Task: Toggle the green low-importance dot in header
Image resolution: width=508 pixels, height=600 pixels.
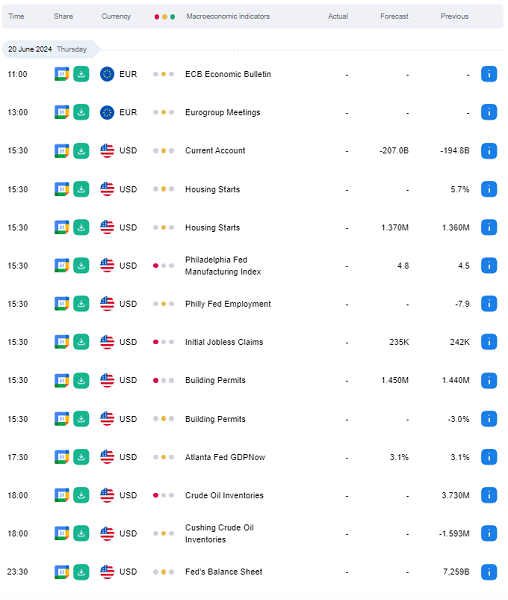Action: (x=173, y=17)
